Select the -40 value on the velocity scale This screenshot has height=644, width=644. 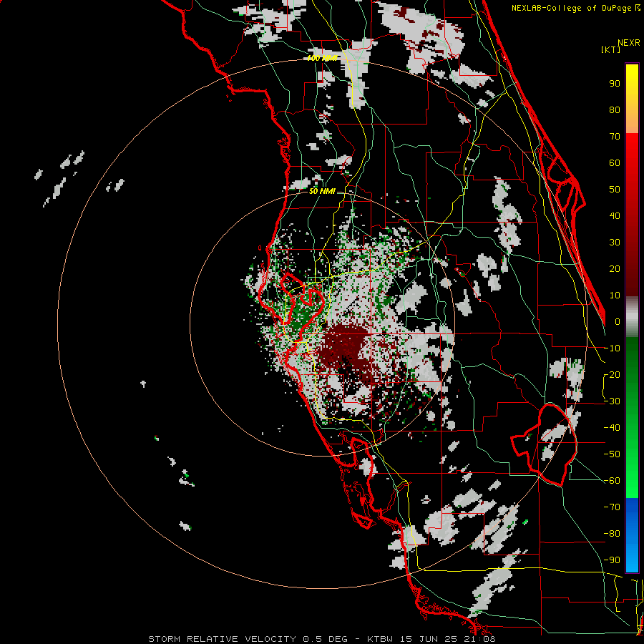[612, 428]
